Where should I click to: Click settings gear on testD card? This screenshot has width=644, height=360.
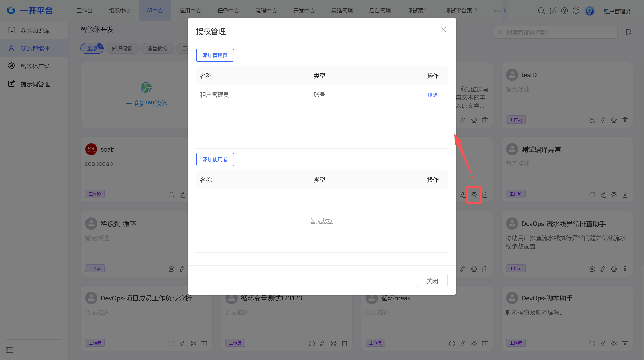pyautogui.click(x=614, y=120)
